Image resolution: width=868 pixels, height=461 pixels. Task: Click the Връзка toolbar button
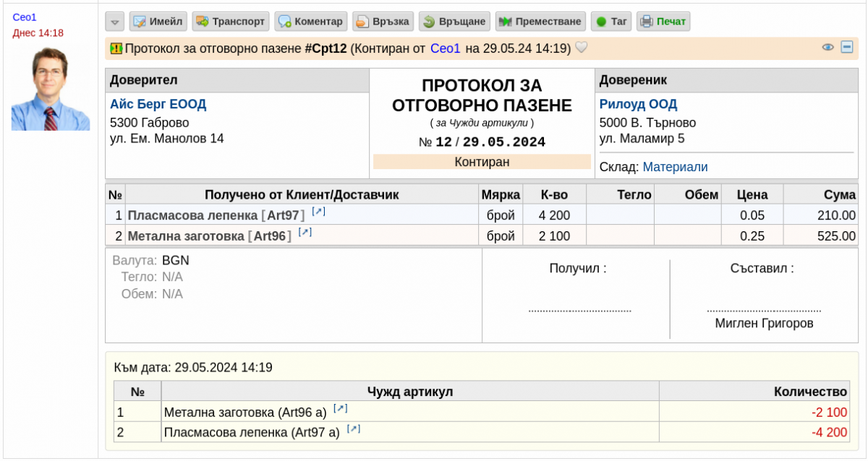point(383,22)
